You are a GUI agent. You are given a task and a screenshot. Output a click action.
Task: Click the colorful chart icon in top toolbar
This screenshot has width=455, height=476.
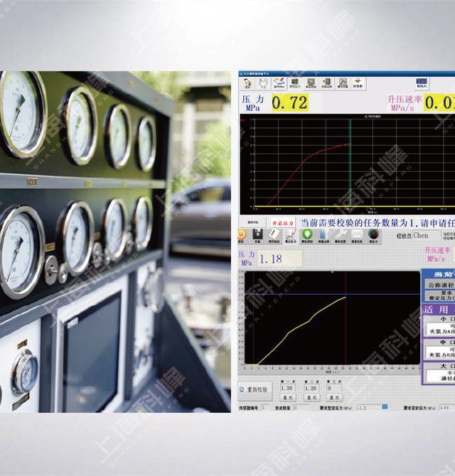point(279,83)
